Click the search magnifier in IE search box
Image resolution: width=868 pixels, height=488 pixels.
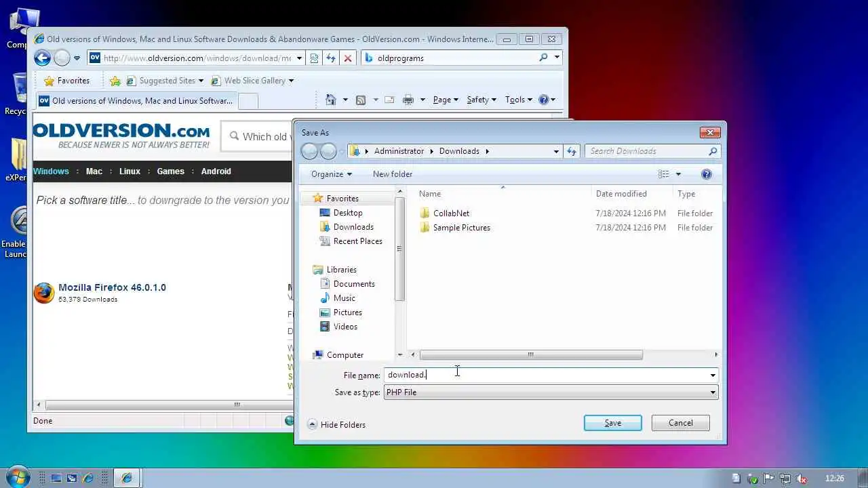pos(543,58)
